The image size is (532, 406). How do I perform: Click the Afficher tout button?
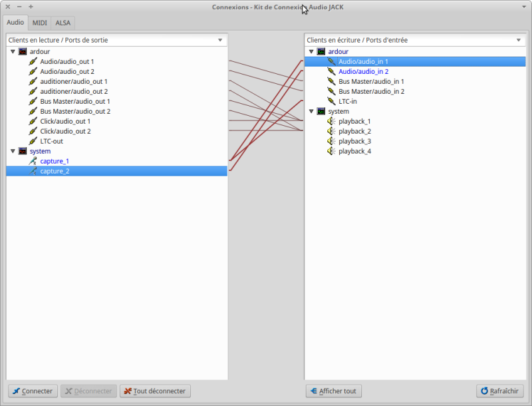(x=334, y=391)
